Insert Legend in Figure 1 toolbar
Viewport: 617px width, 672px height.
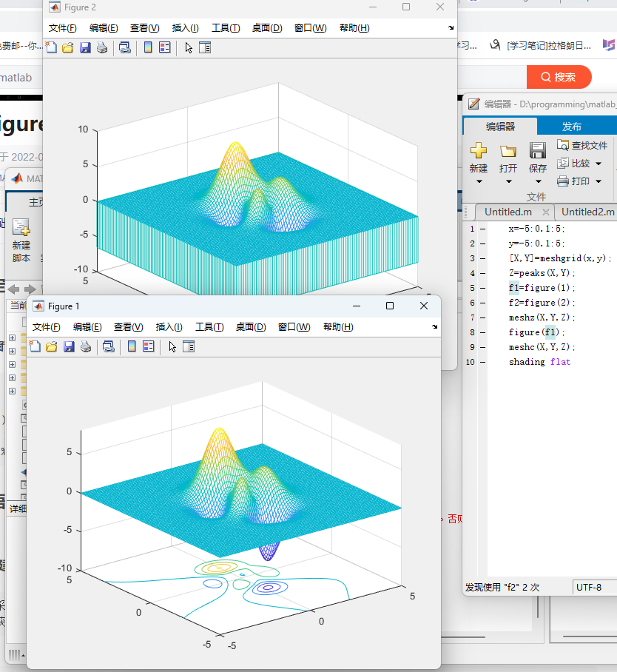(x=148, y=346)
